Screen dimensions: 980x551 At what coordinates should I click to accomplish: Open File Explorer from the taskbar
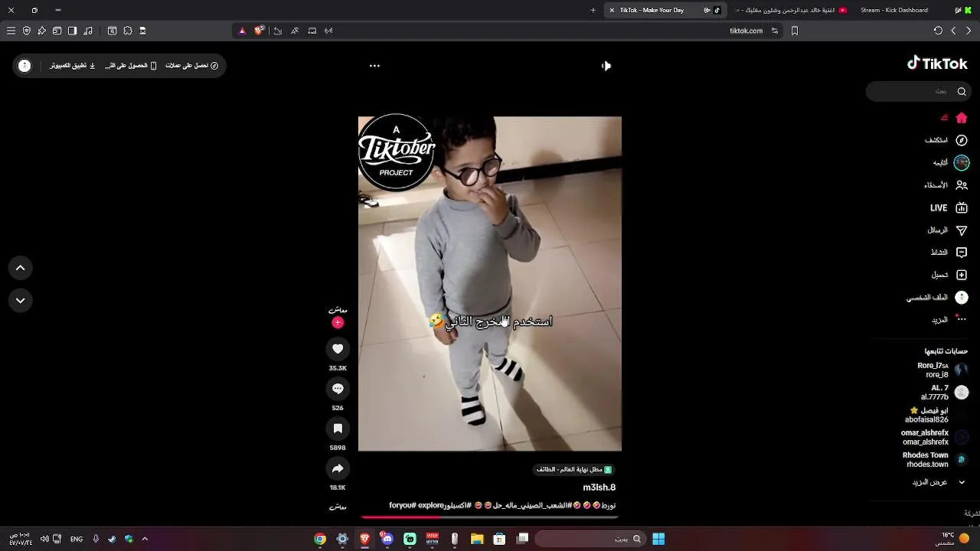(x=477, y=539)
